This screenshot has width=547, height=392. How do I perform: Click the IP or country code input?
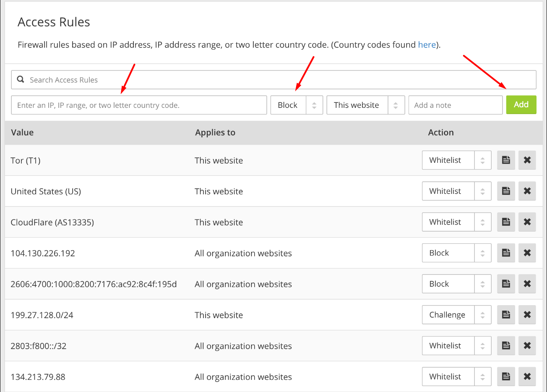[139, 105]
